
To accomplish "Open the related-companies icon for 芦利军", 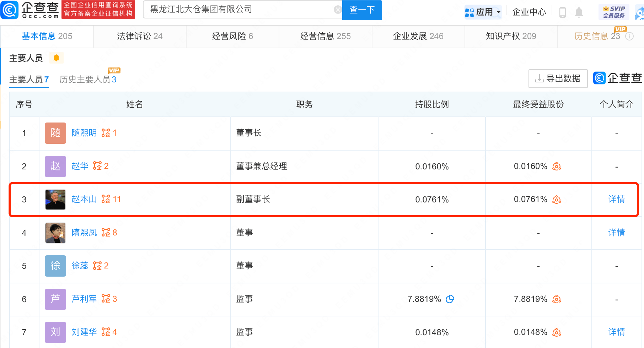I will pyautogui.click(x=106, y=299).
